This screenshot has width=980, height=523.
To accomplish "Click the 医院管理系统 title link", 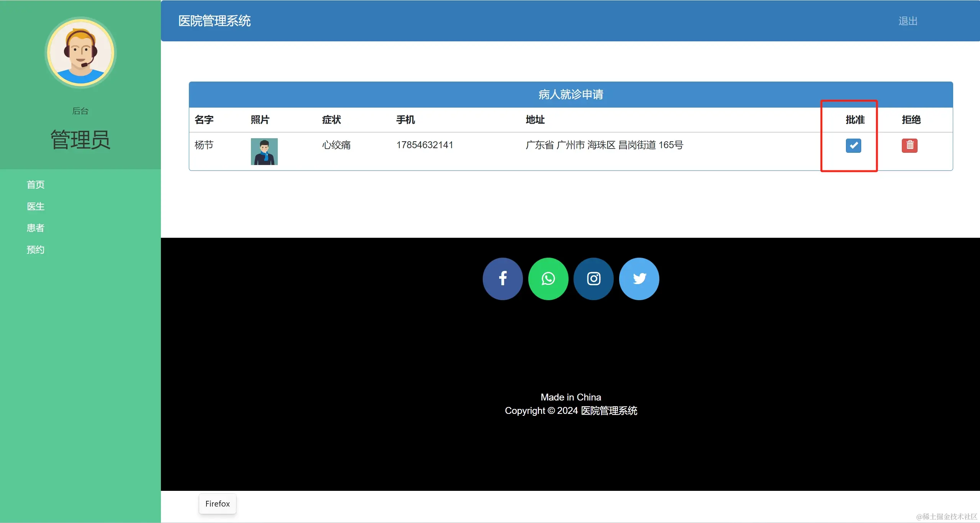I will (215, 21).
